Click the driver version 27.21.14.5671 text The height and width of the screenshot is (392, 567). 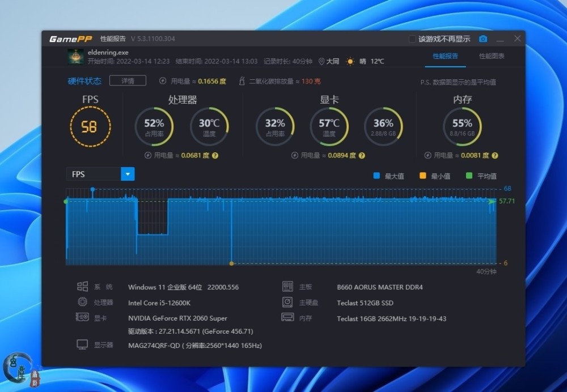pyautogui.click(x=191, y=331)
